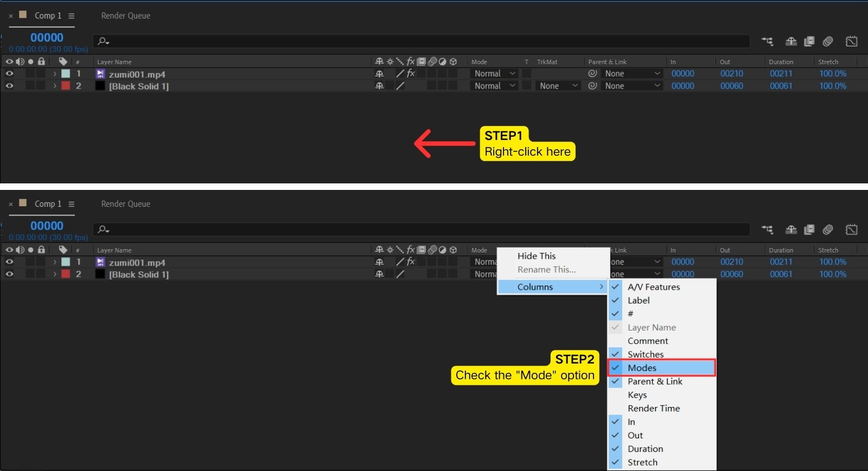
Task: Enable the Comment column in Columns submenu
Action: coord(648,341)
